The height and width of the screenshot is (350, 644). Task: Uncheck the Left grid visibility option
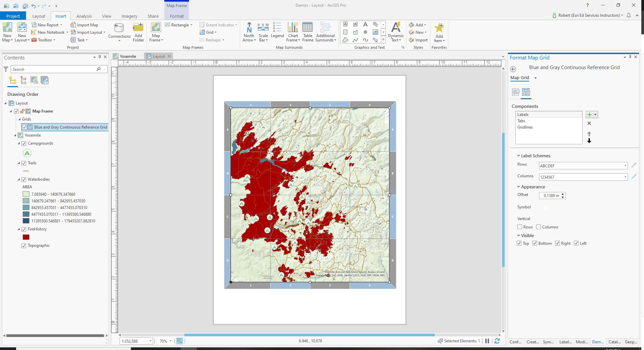point(576,243)
